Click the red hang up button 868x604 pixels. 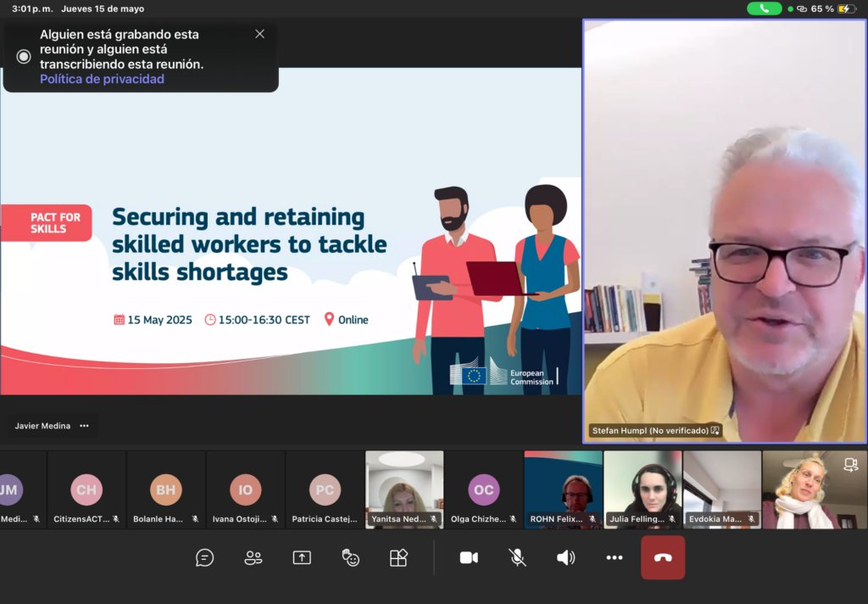click(662, 557)
